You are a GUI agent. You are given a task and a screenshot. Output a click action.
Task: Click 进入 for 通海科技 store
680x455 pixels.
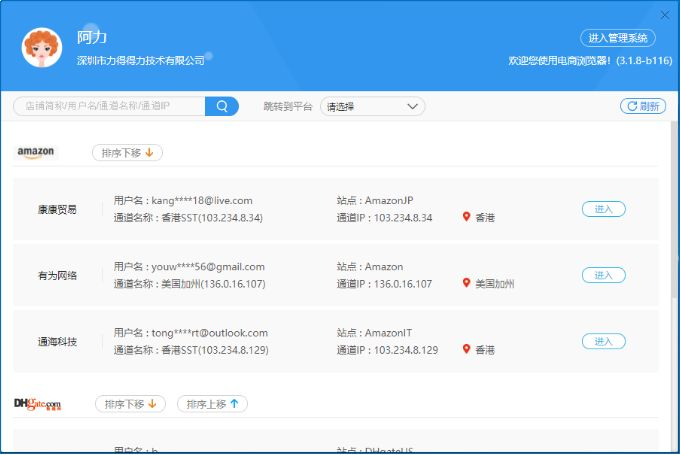coord(603,341)
